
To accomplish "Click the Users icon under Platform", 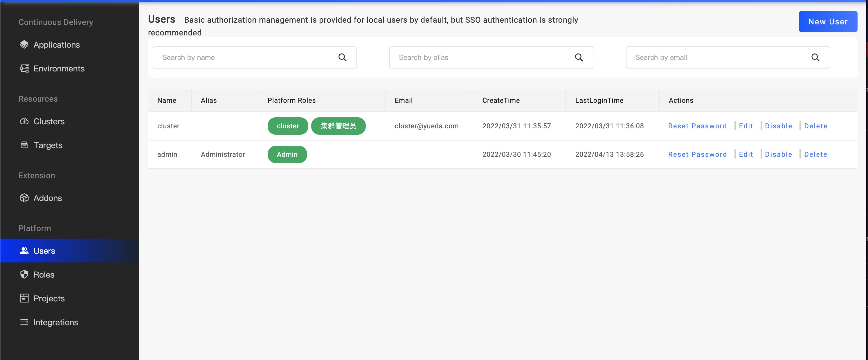I will pos(24,250).
